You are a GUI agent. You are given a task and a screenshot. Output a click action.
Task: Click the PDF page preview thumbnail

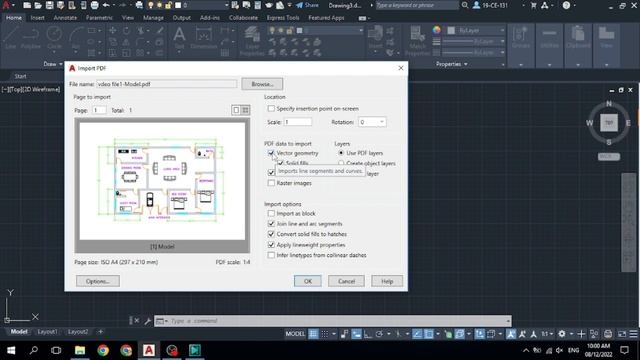coord(162,181)
